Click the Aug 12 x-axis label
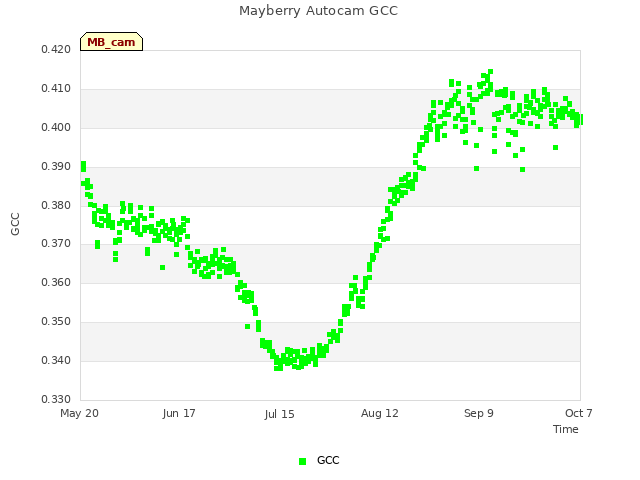The height and width of the screenshot is (480, 640). point(380,413)
